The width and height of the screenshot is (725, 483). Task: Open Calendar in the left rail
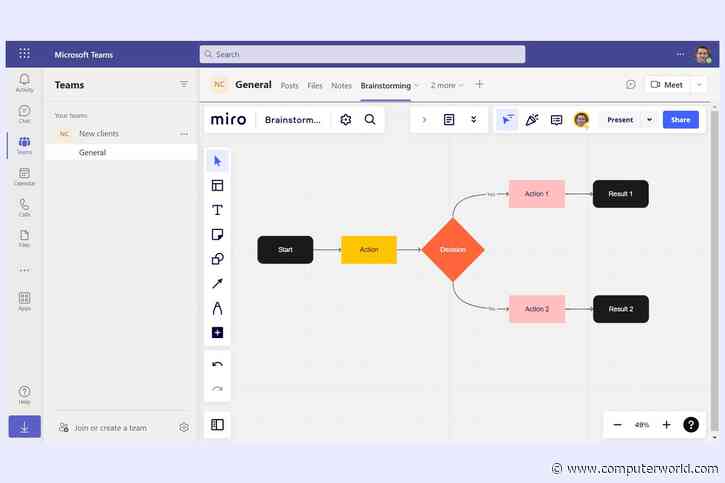(x=25, y=177)
